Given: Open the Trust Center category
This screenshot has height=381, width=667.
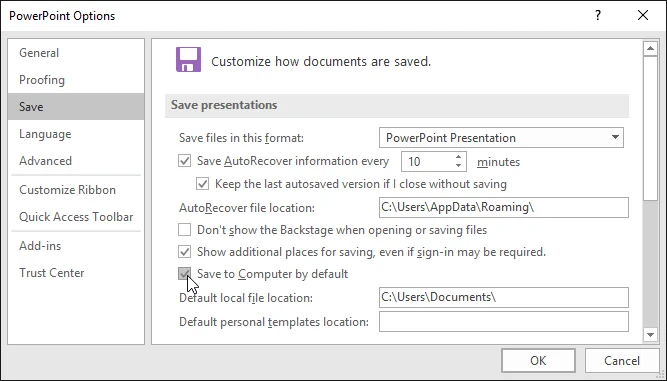Looking at the screenshot, I should pyautogui.click(x=76, y=273).
